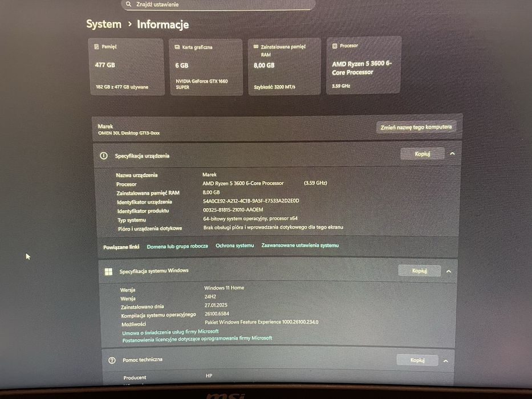This screenshot has height=399, width=532.
Task: Select install date 27.01.2025
Action: click(216, 305)
